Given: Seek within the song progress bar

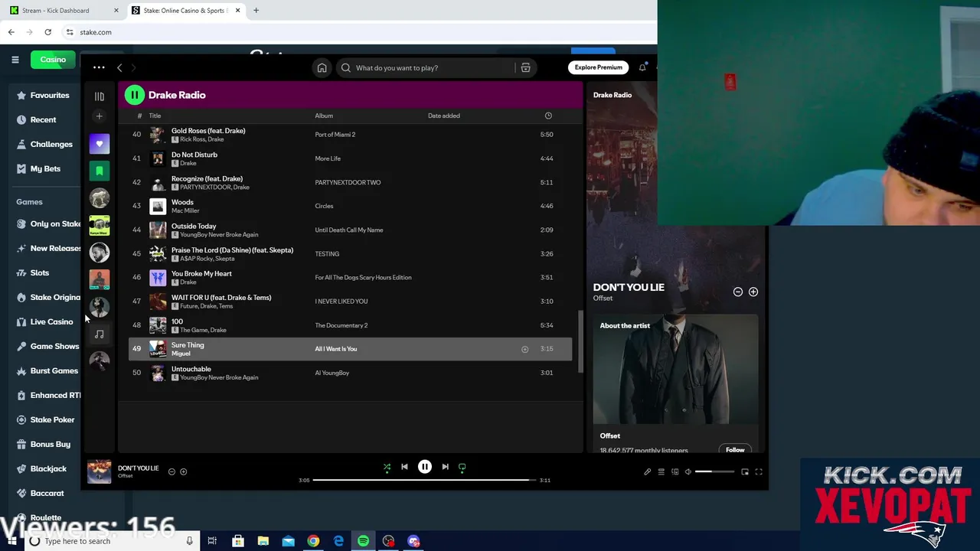Looking at the screenshot, I should pyautogui.click(x=424, y=480).
